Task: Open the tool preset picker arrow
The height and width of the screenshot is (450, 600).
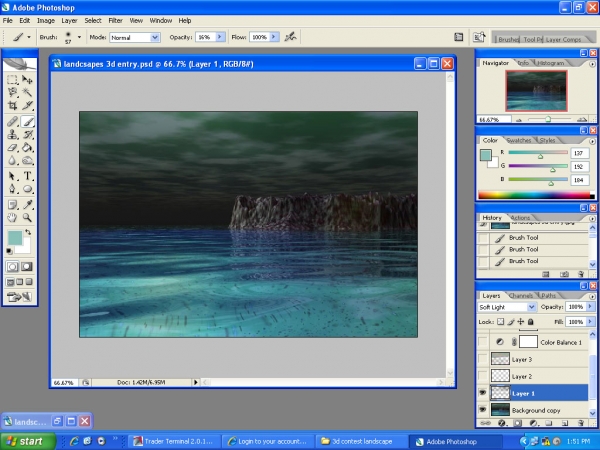Action: [x=29, y=37]
